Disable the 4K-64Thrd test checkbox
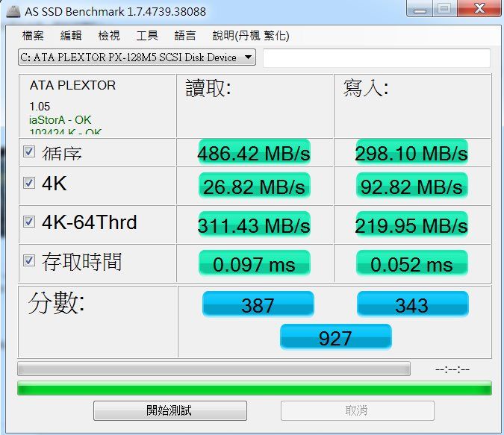Image resolution: width=504 pixels, height=435 pixels. click(x=29, y=222)
